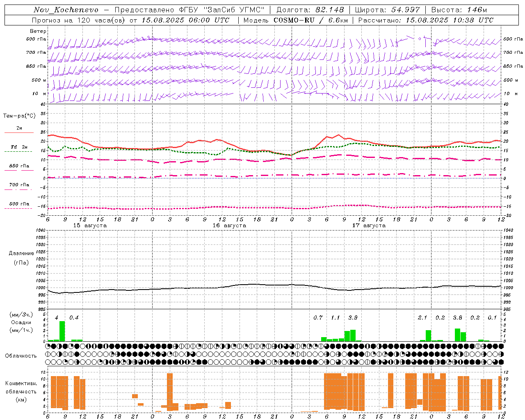Click the (км) units label
Viewport: 525px width, 420px height.
(21, 399)
